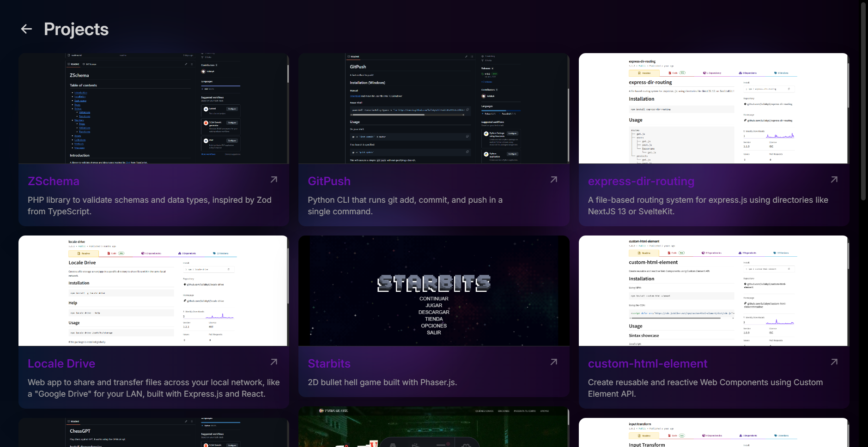Open the Starbits external link arrow

tap(554, 362)
